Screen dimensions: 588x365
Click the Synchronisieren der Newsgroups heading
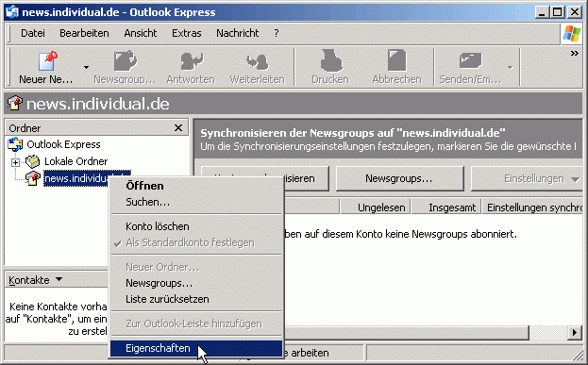[x=352, y=133]
